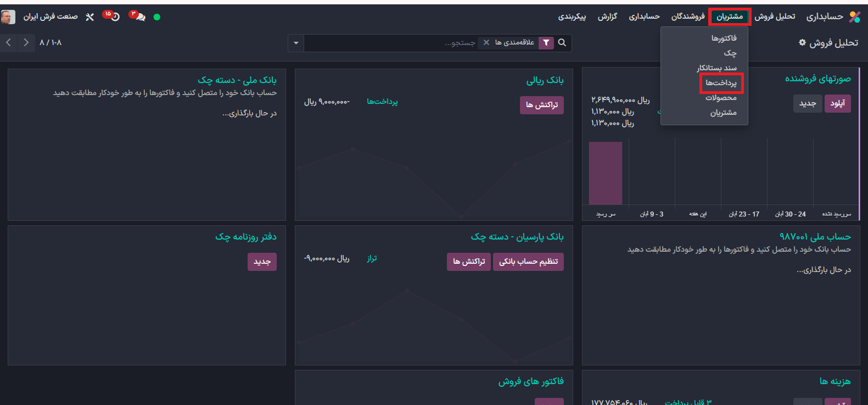The height and width of the screenshot is (405, 868).
Task: Open the بانک ریالی journal title link
Action: click(545, 80)
